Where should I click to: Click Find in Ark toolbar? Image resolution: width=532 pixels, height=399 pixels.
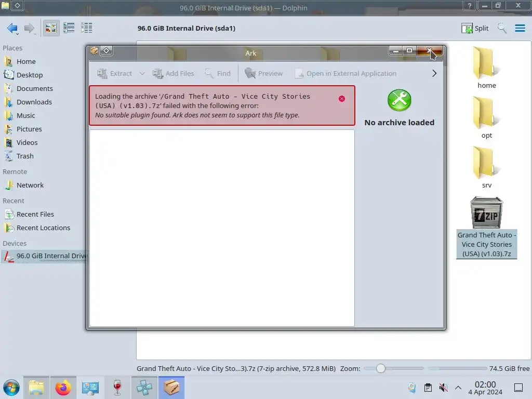pos(218,73)
